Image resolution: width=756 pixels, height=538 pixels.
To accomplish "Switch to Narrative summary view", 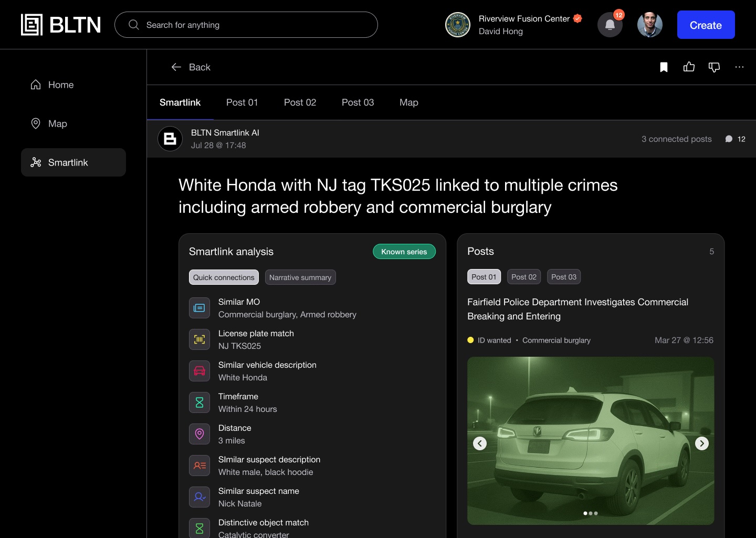I will tap(300, 277).
